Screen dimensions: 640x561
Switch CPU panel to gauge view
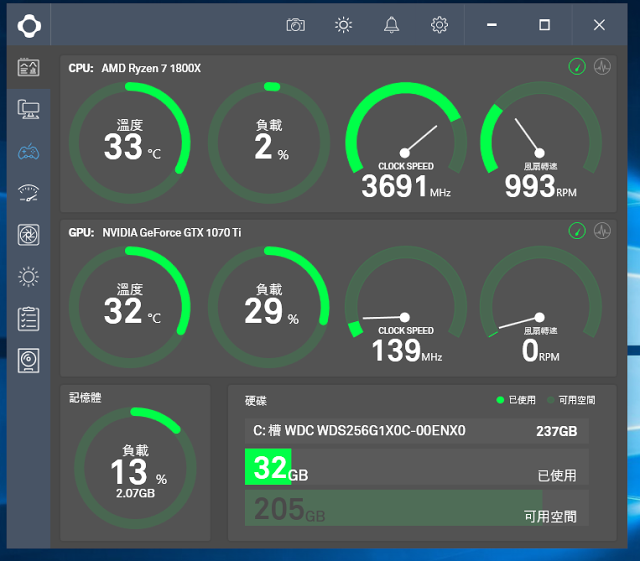tap(577, 67)
